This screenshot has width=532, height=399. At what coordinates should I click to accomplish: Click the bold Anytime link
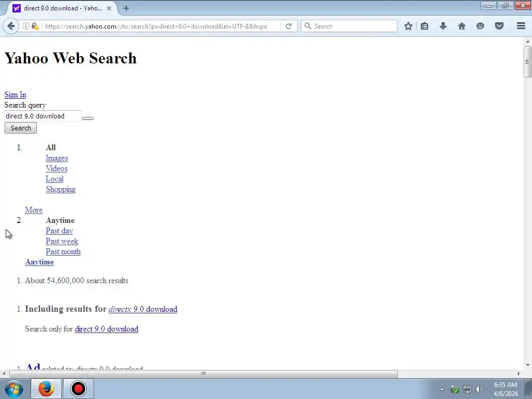tap(39, 262)
